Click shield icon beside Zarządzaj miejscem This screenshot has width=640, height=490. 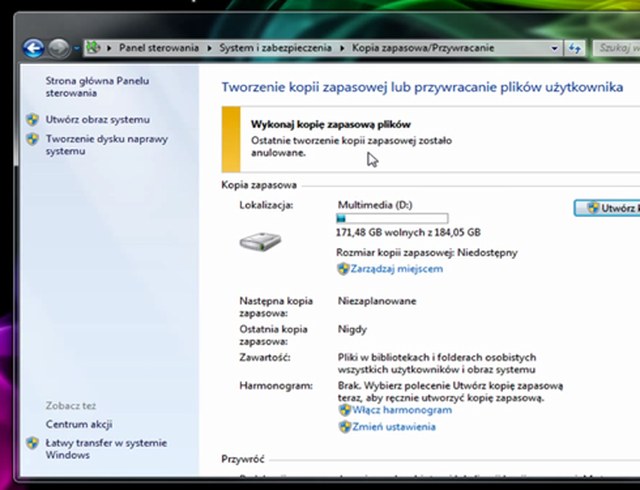click(343, 269)
